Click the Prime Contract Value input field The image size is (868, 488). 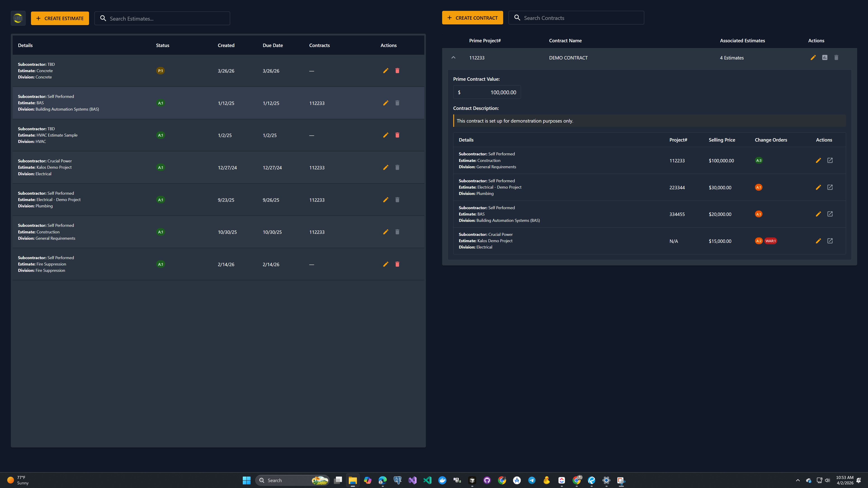[487, 92]
